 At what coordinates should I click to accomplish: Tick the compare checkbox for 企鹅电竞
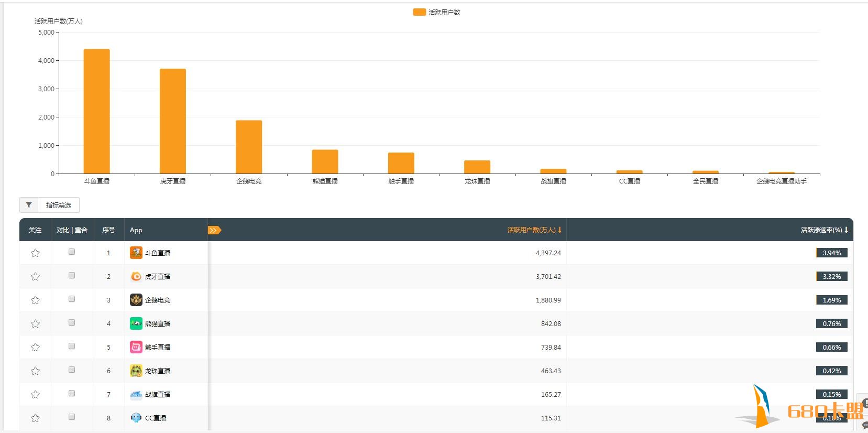click(x=72, y=299)
